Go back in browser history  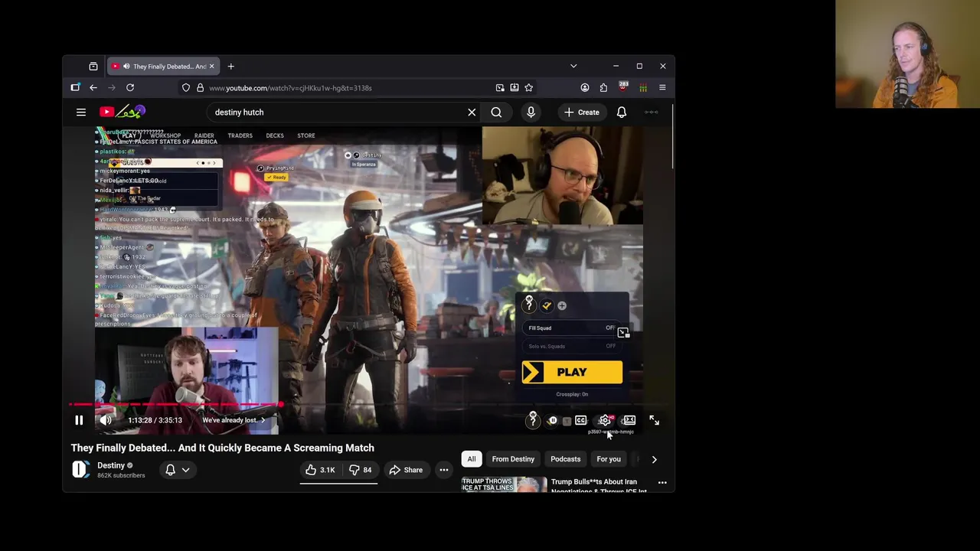click(93, 88)
